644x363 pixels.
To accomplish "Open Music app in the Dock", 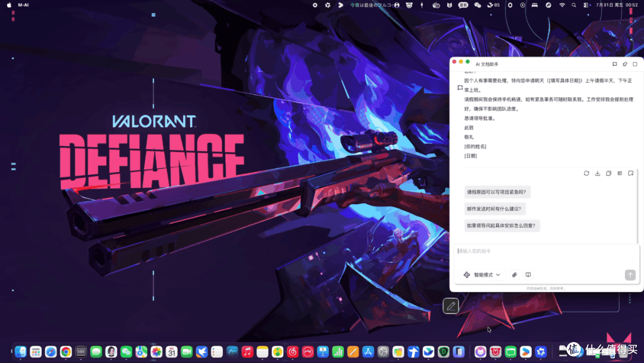I will (x=247, y=352).
